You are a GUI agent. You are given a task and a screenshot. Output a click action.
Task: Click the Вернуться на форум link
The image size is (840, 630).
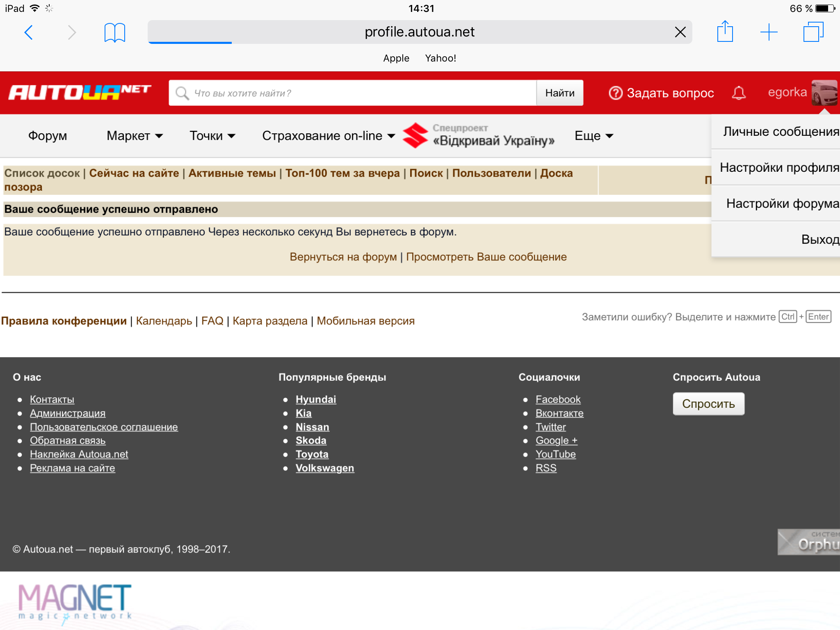[x=343, y=257]
